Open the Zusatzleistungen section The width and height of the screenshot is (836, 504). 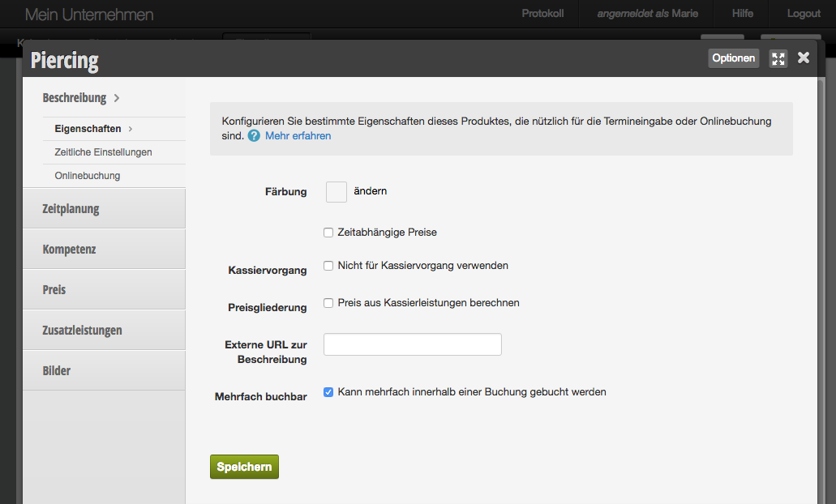tap(104, 331)
